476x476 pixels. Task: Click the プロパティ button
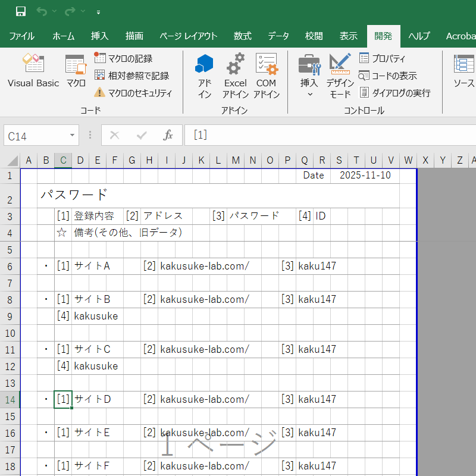(x=382, y=58)
